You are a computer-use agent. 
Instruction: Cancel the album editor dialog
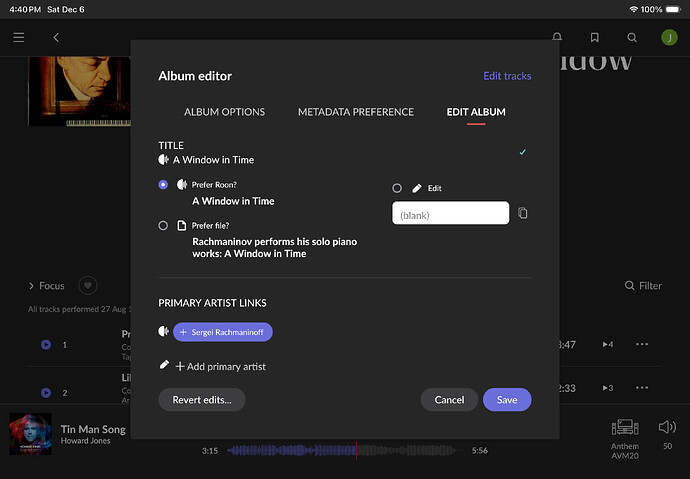tap(449, 400)
